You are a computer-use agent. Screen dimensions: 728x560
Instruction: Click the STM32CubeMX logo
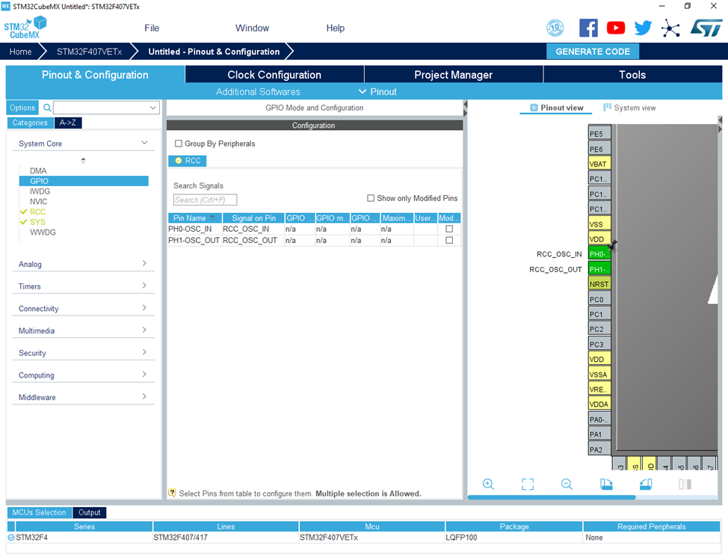point(25,28)
